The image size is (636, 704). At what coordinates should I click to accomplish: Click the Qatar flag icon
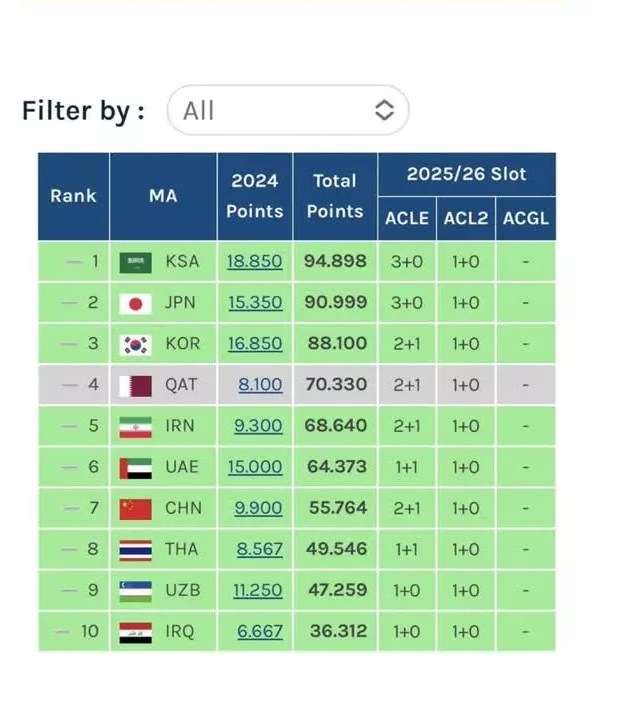(135, 385)
